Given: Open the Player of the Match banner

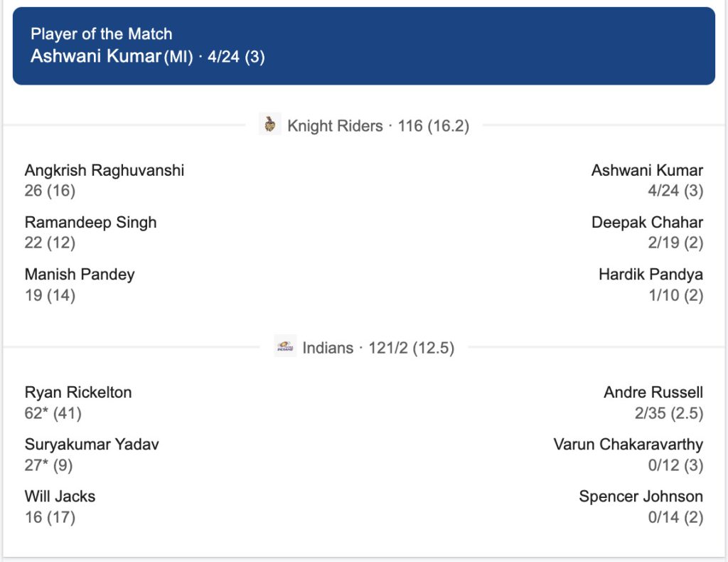Looking at the screenshot, I should [363, 46].
